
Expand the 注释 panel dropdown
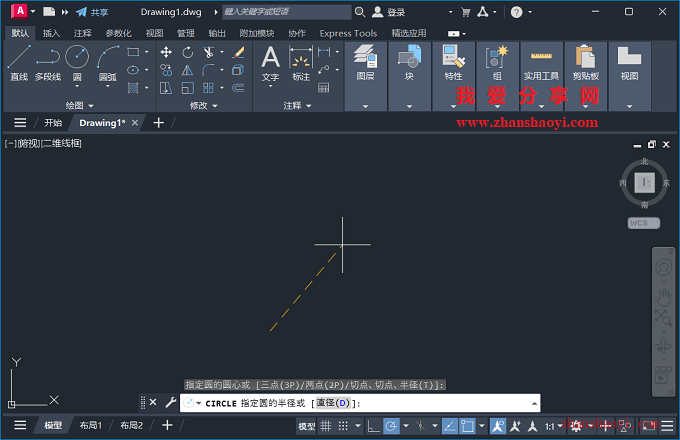click(297, 105)
